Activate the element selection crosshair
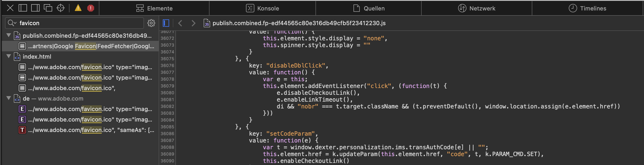644x165 pixels. point(61,8)
